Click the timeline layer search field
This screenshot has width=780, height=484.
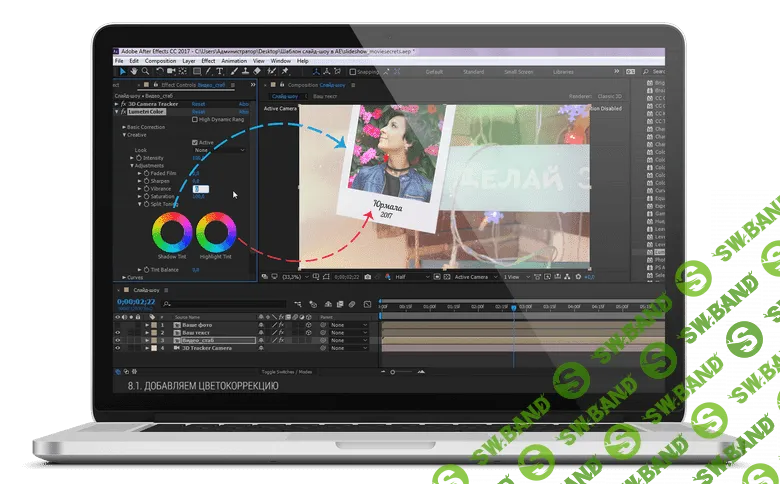point(224,304)
